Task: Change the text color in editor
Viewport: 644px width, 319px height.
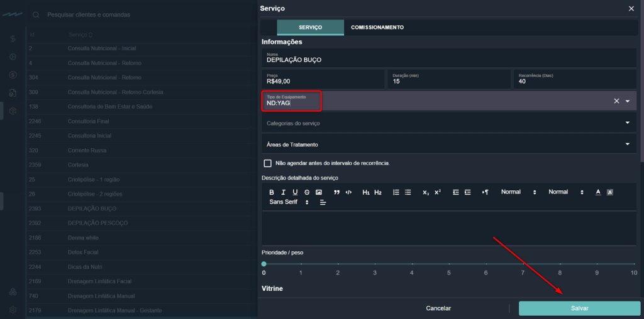Action: (598, 192)
